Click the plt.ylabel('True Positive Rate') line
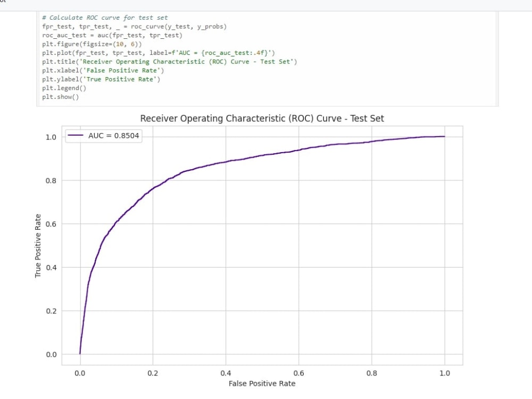532x399 pixels. pyautogui.click(x=101, y=79)
